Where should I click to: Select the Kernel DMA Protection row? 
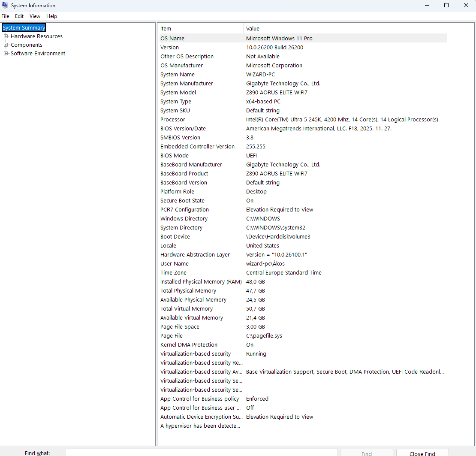tap(303, 344)
